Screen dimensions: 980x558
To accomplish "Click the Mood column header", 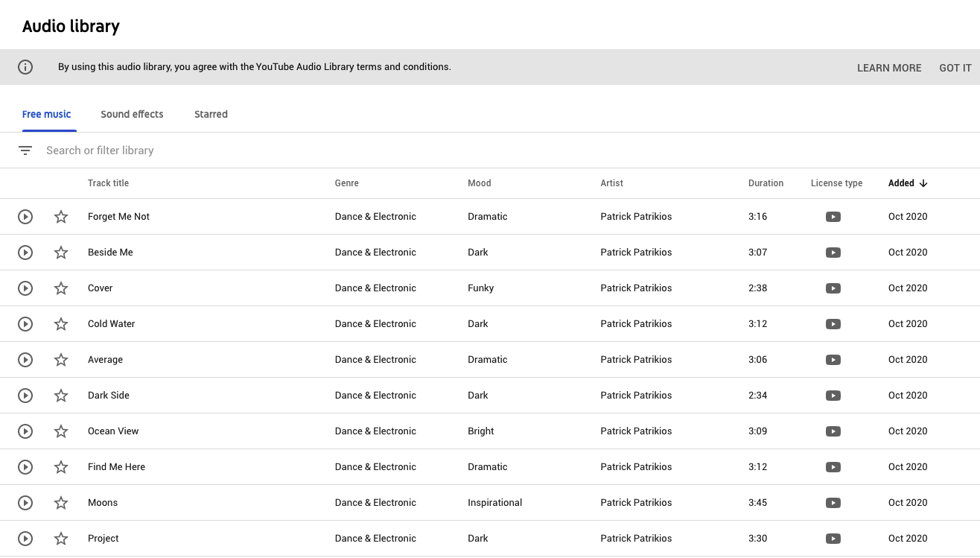I will click(x=480, y=183).
